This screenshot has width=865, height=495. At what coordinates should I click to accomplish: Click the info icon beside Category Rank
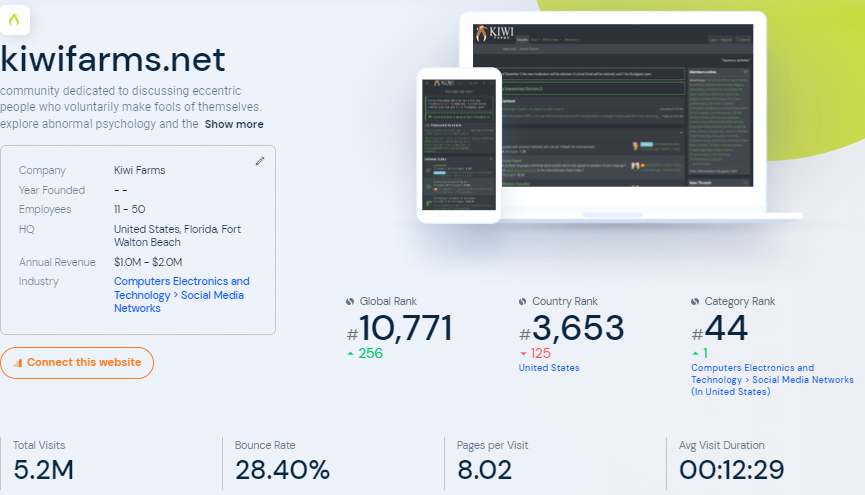(695, 301)
